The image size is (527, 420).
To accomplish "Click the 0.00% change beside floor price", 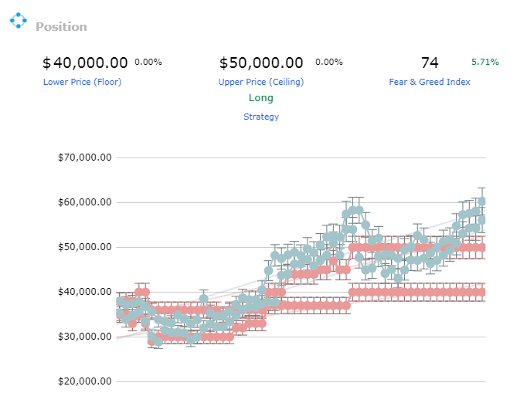I will 148,62.
